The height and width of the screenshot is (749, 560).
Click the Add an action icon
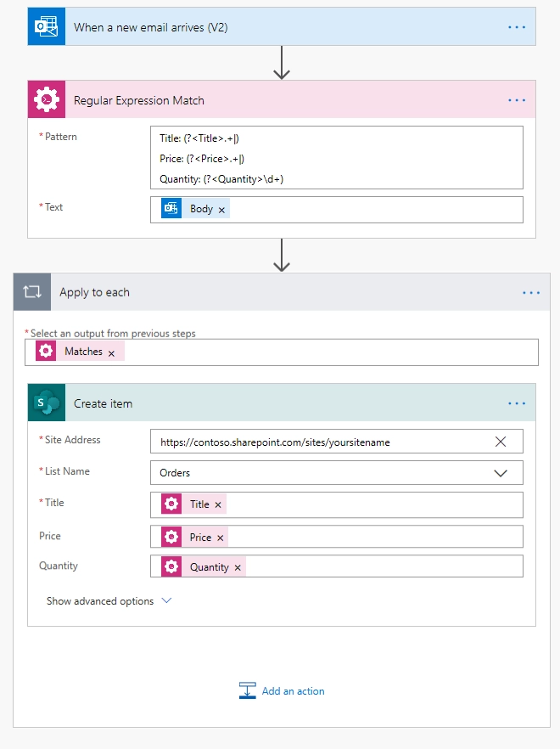[247, 690]
